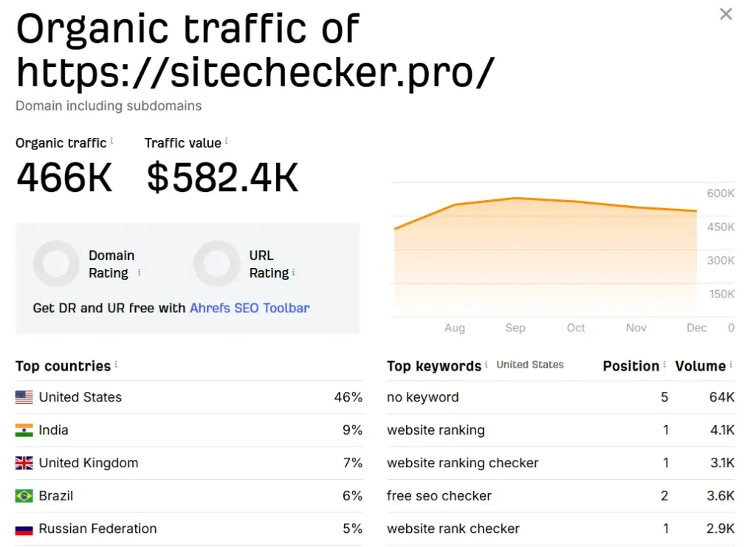Click the Brazil flag icon
This screenshot has height=547, width=756.
click(24, 496)
